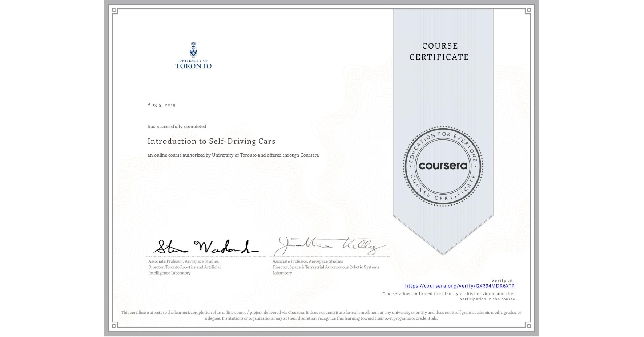Select the title 'Introduction to Self-Driving Cars'
Viewport: 644px width, 337px height.
click(212, 141)
